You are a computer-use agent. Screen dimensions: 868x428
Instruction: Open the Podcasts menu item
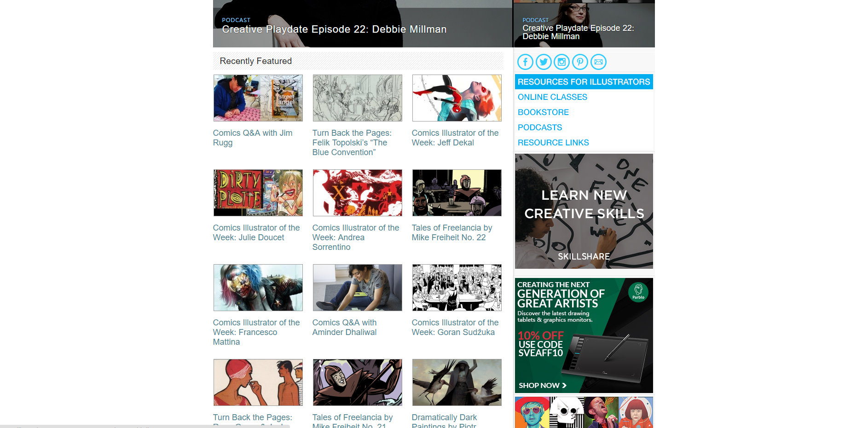(x=540, y=127)
